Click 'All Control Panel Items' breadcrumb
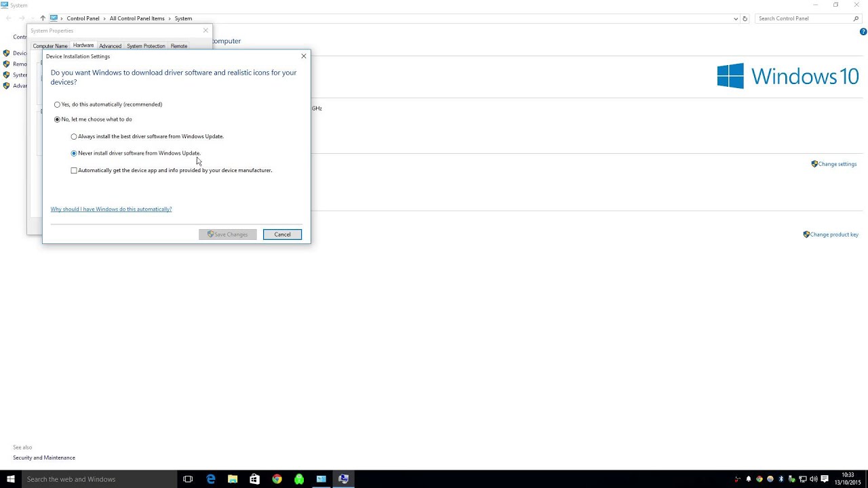This screenshot has width=868, height=488. click(137, 18)
